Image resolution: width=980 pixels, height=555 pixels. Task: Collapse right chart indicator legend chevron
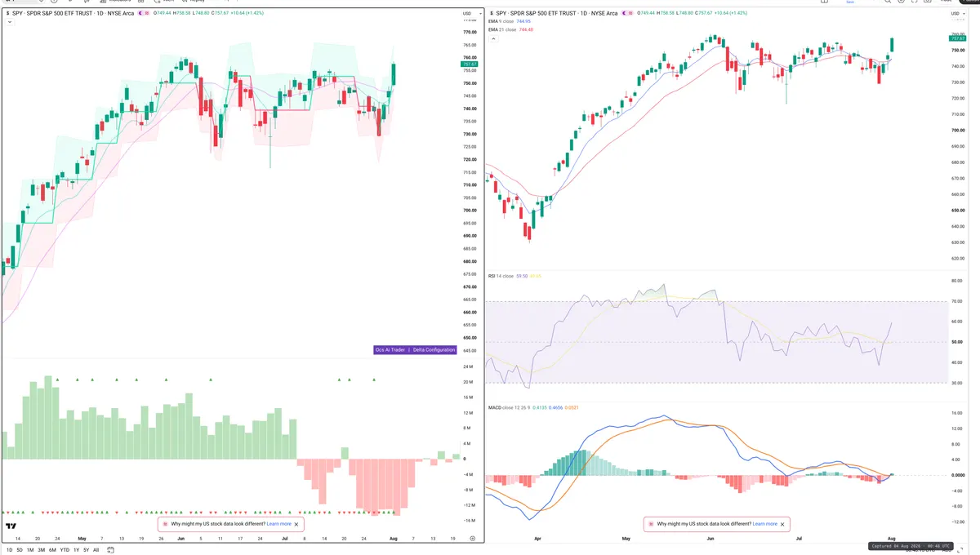click(x=492, y=37)
